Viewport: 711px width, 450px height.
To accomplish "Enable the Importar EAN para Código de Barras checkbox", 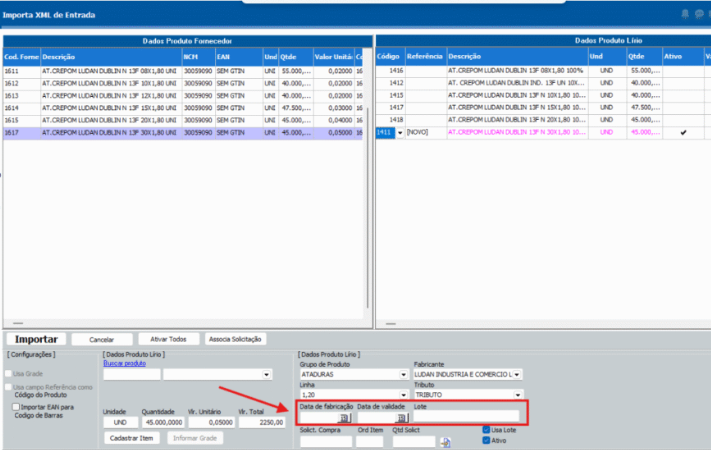I will click(x=14, y=407).
